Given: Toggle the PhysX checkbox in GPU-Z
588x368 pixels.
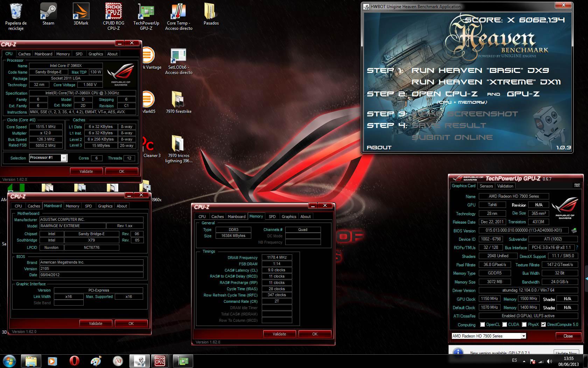Looking at the screenshot, I should [x=524, y=325].
